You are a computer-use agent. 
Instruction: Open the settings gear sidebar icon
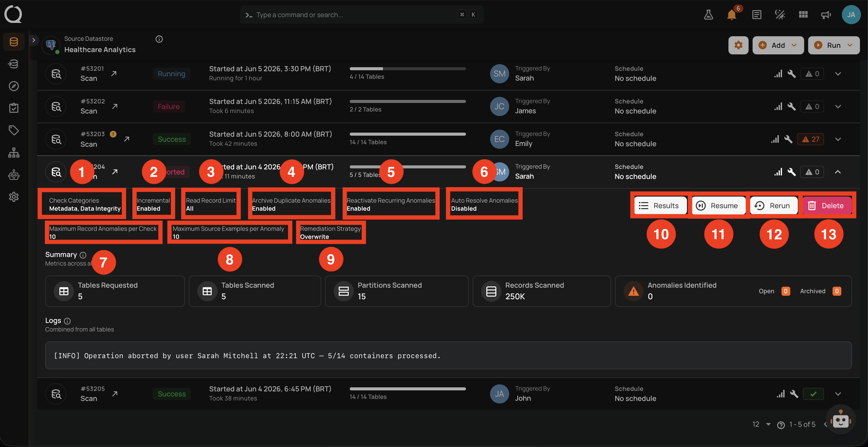pyautogui.click(x=14, y=197)
